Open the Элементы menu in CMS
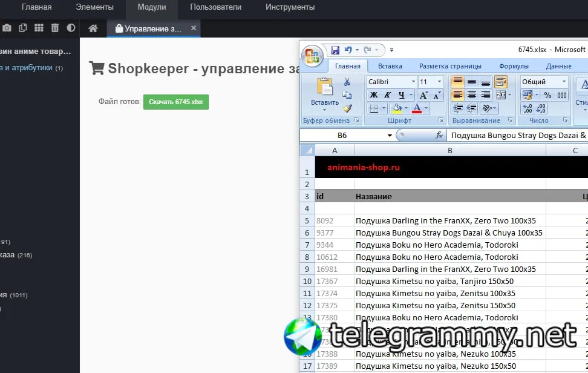The image size is (588, 373). click(94, 7)
